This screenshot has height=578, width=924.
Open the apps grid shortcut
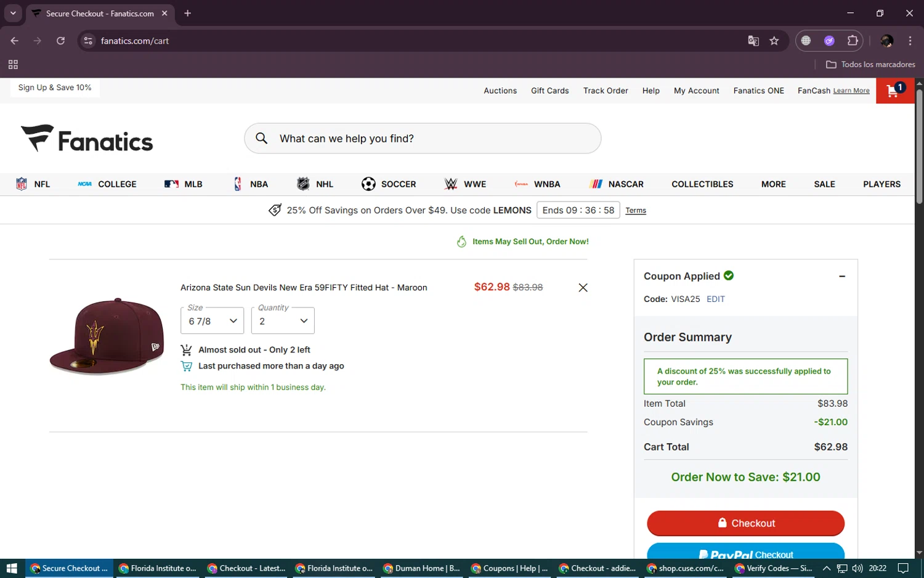click(13, 65)
